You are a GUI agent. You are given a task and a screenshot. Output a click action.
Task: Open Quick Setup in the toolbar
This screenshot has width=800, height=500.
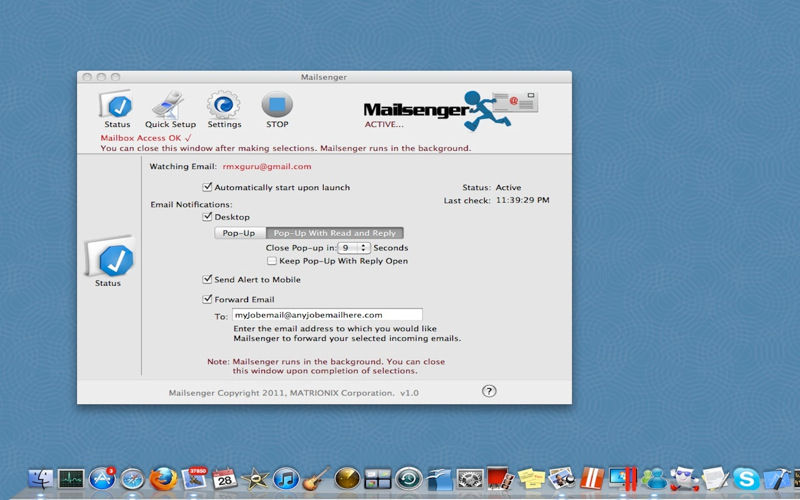[x=170, y=106]
